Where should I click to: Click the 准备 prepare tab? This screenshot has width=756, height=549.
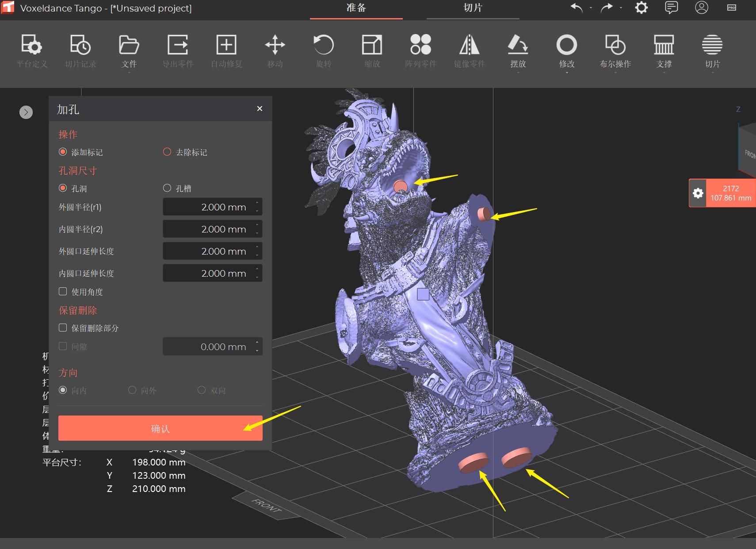tap(355, 8)
